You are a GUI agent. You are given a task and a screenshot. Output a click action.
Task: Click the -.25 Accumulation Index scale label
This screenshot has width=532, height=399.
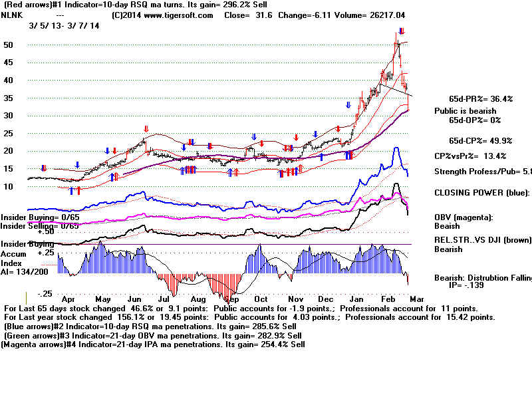(45, 294)
